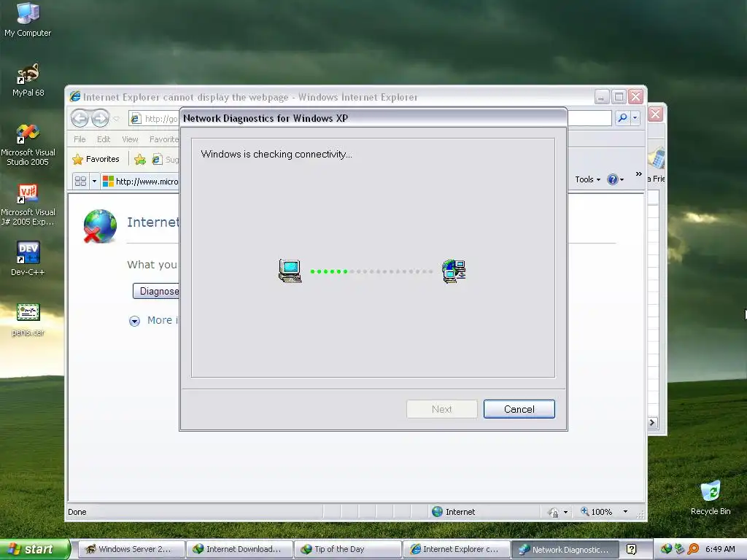Open Microsoft Visual Studio 2005 shortcut
This screenshot has width=747, height=560.
(28, 145)
